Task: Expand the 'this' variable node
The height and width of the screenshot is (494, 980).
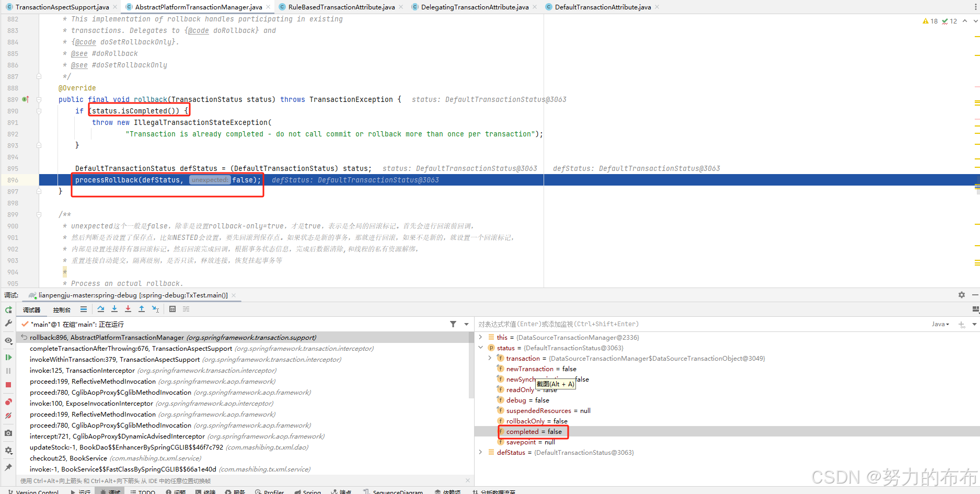Action: click(x=480, y=337)
